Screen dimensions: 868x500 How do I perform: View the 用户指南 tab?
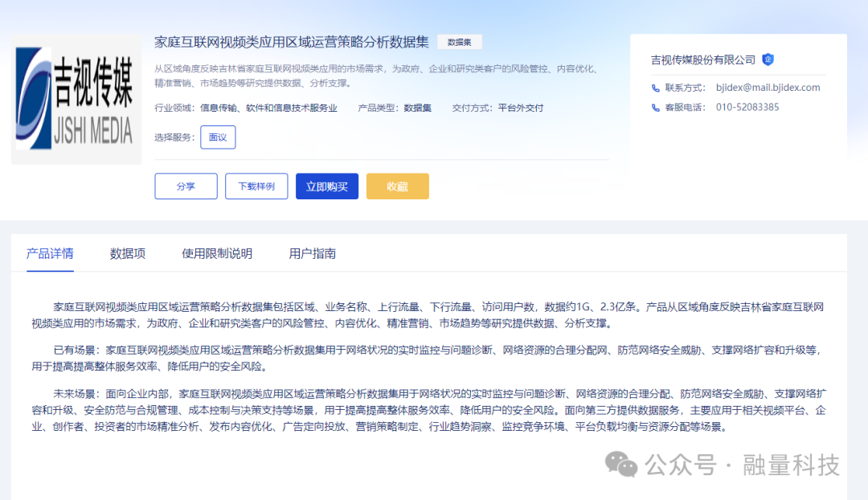click(313, 252)
